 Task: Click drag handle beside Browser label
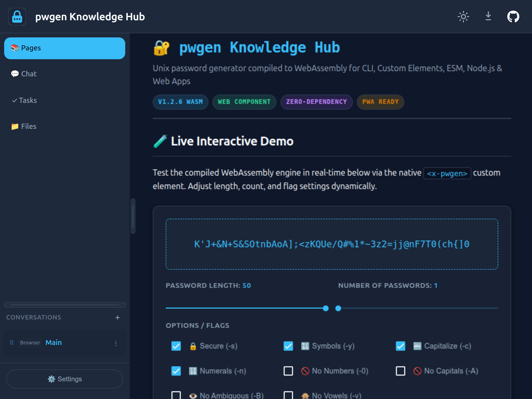[12, 342]
